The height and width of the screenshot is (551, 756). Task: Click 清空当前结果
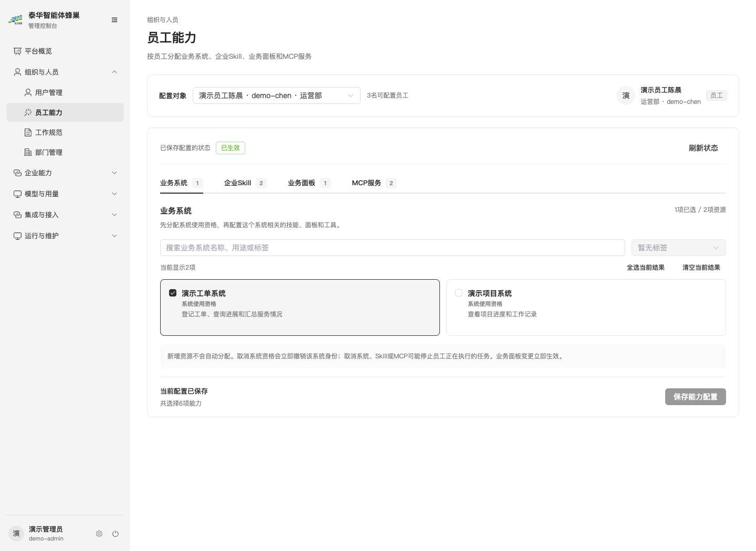701,268
